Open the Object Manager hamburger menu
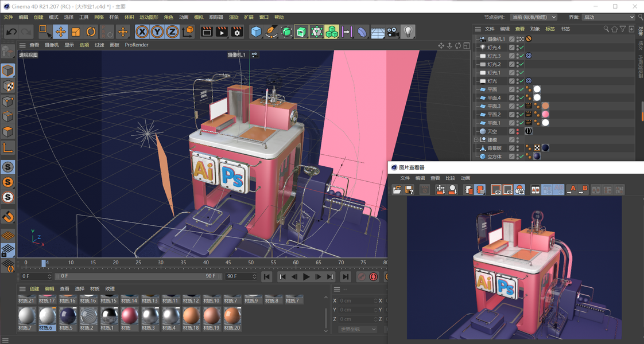644x344 pixels. click(x=478, y=29)
